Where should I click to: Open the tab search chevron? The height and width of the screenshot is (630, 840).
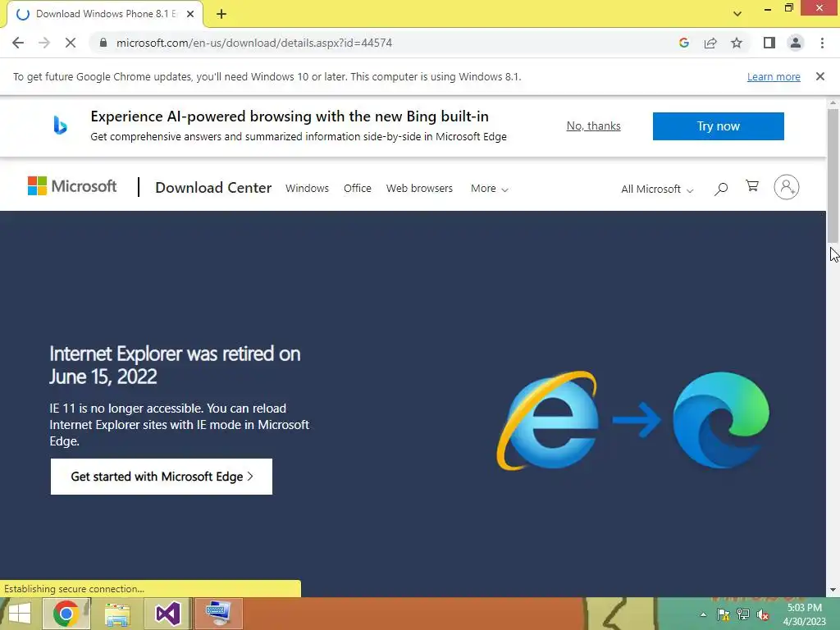pyautogui.click(x=737, y=14)
